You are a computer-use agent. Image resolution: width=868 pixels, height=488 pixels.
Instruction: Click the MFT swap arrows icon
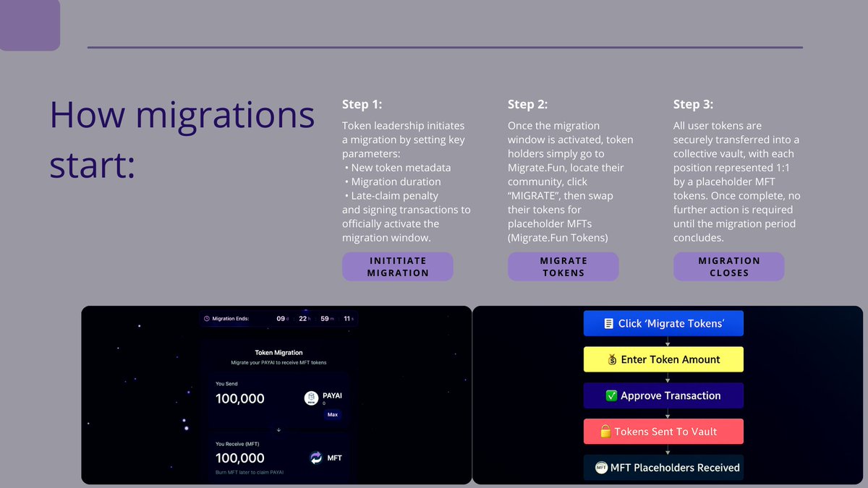(315, 458)
